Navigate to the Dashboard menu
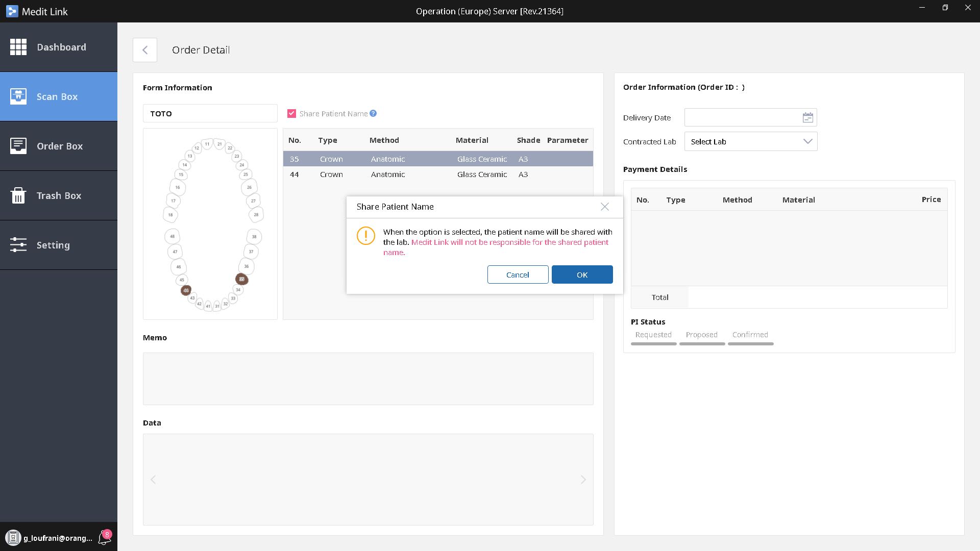The height and width of the screenshot is (551, 980). coord(59,47)
